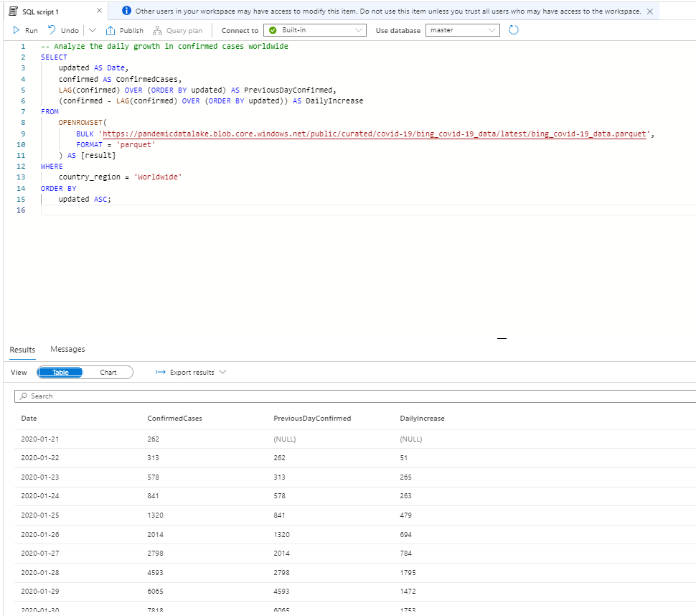696x616 pixels.
Task: Undo the last edit
Action: point(63,30)
